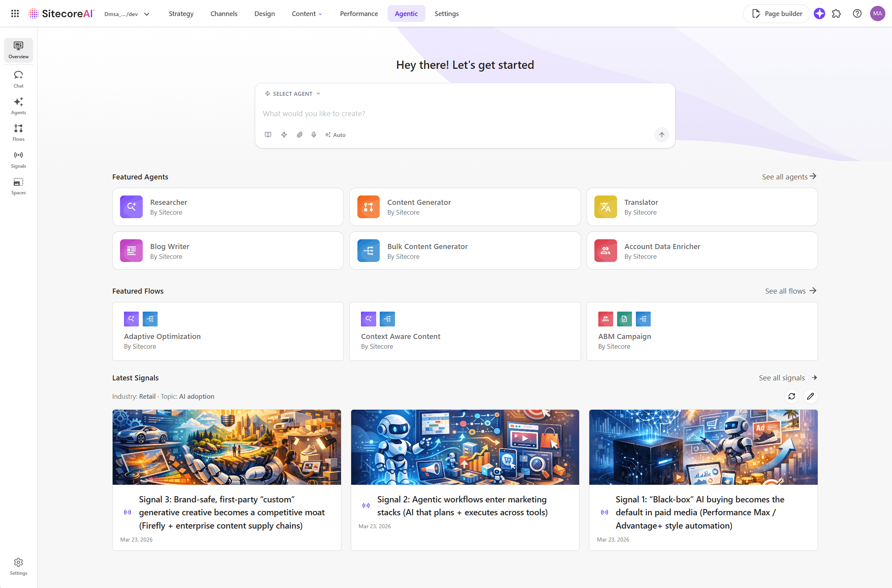The height and width of the screenshot is (588, 892).
Task: Open the Signal 3 brand-safe creative thumbnail
Action: [x=226, y=447]
